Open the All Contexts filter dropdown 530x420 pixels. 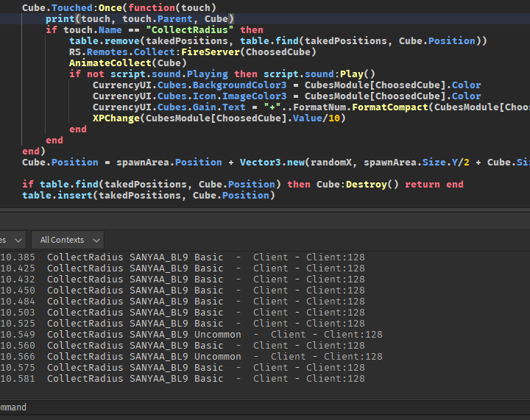(67, 240)
